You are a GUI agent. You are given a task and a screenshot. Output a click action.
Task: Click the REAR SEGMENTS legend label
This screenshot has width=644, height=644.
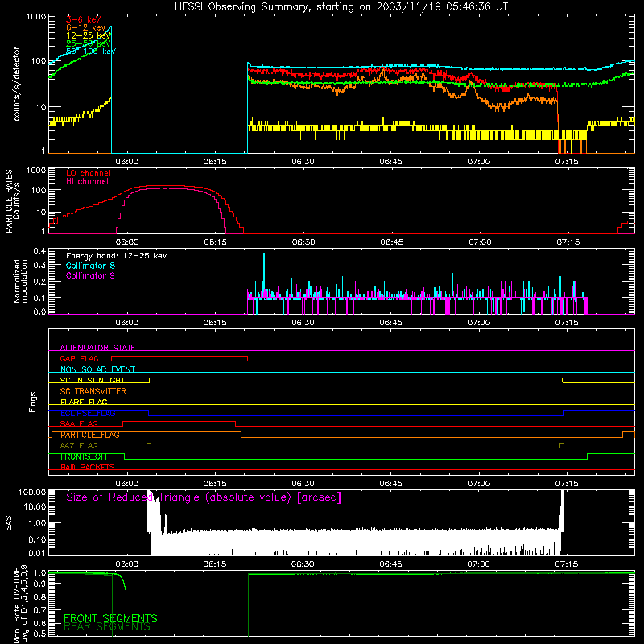coord(107,627)
